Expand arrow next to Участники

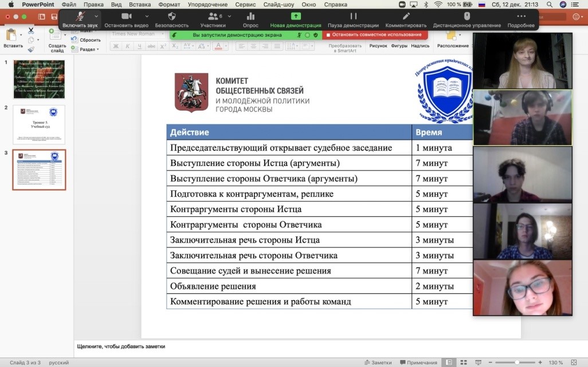[229, 17]
